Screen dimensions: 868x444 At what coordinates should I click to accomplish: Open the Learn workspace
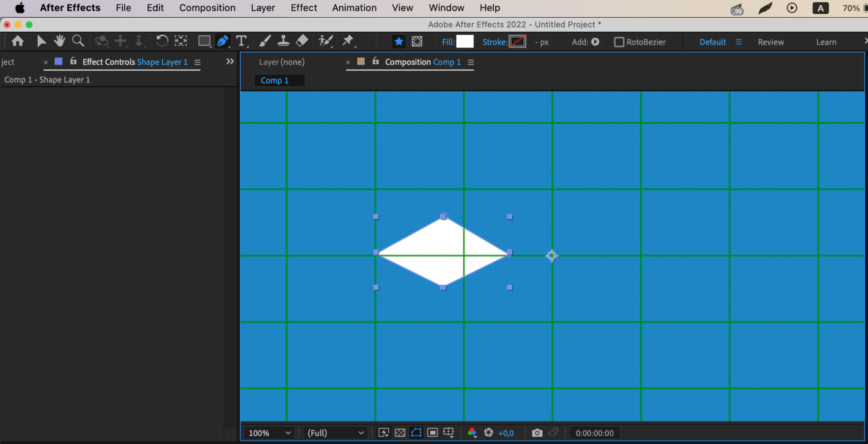pos(826,42)
